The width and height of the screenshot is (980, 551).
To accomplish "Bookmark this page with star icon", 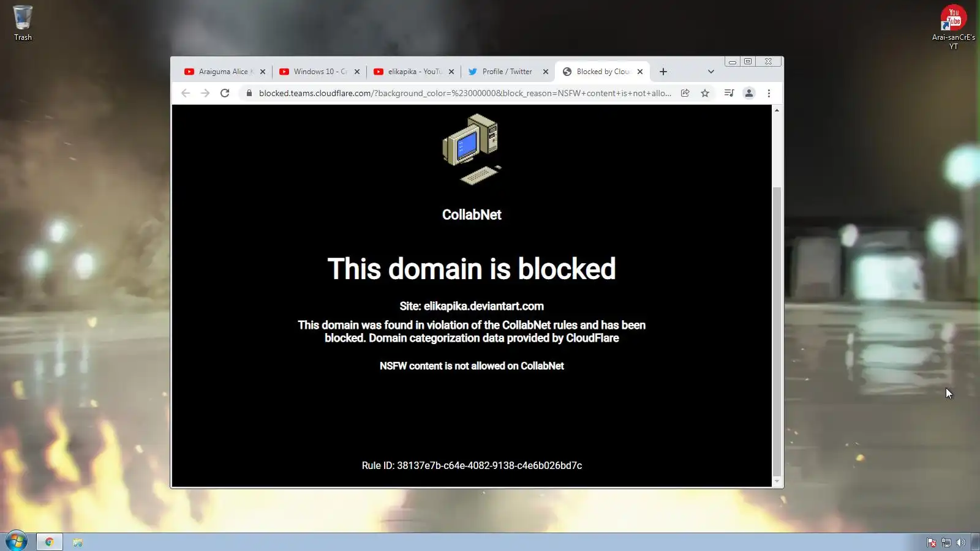I will coord(705,93).
